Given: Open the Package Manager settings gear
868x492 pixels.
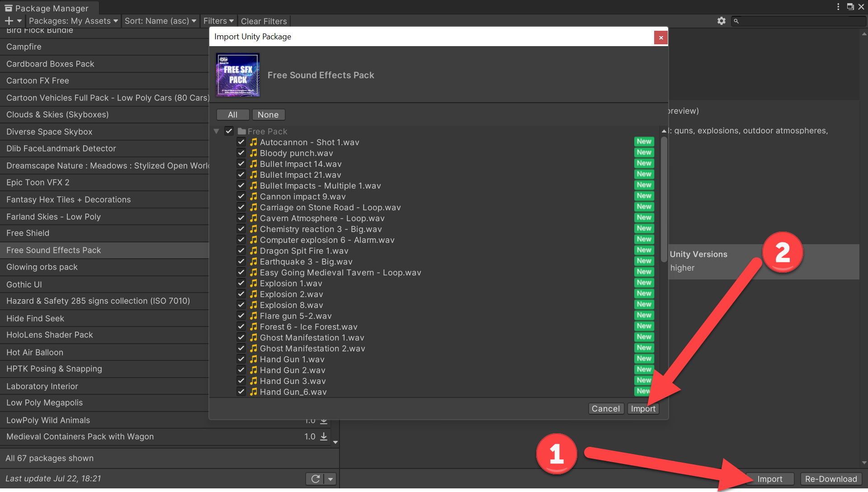Looking at the screenshot, I should (721, 21).
